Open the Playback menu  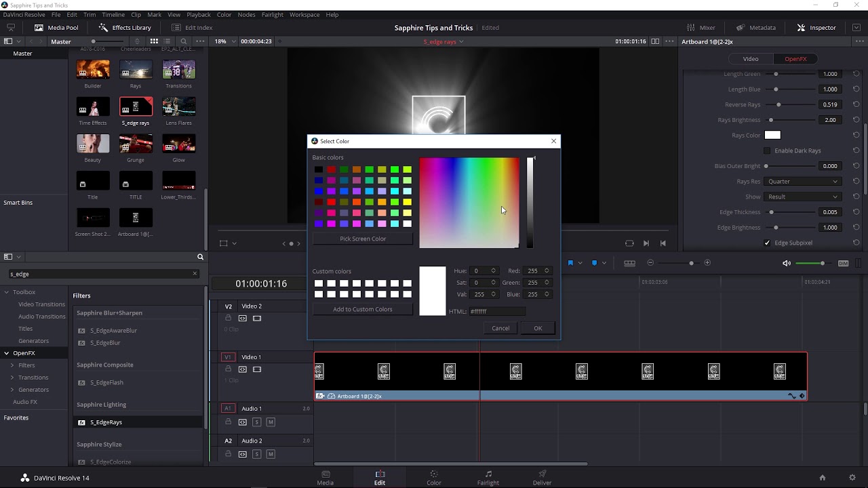199,14
